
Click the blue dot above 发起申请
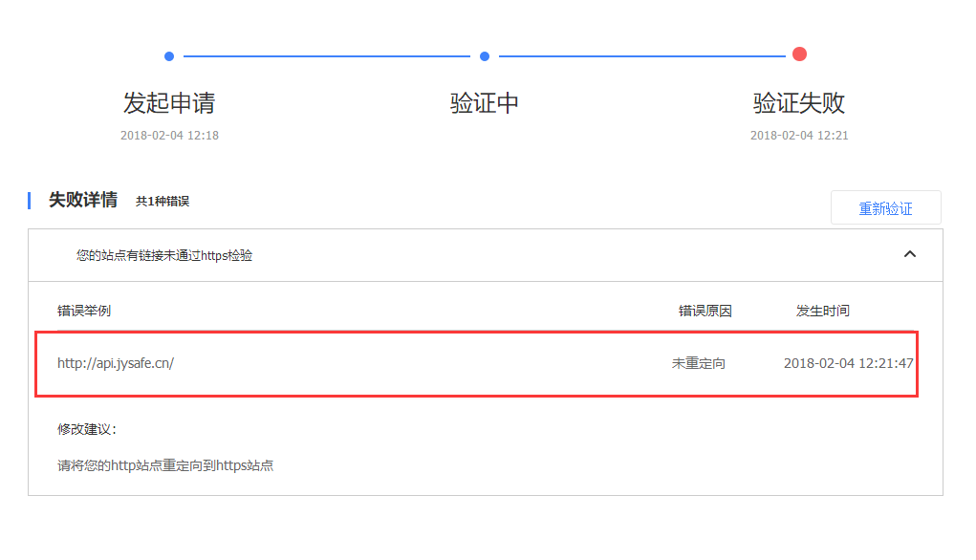click(x=168, y=56)
